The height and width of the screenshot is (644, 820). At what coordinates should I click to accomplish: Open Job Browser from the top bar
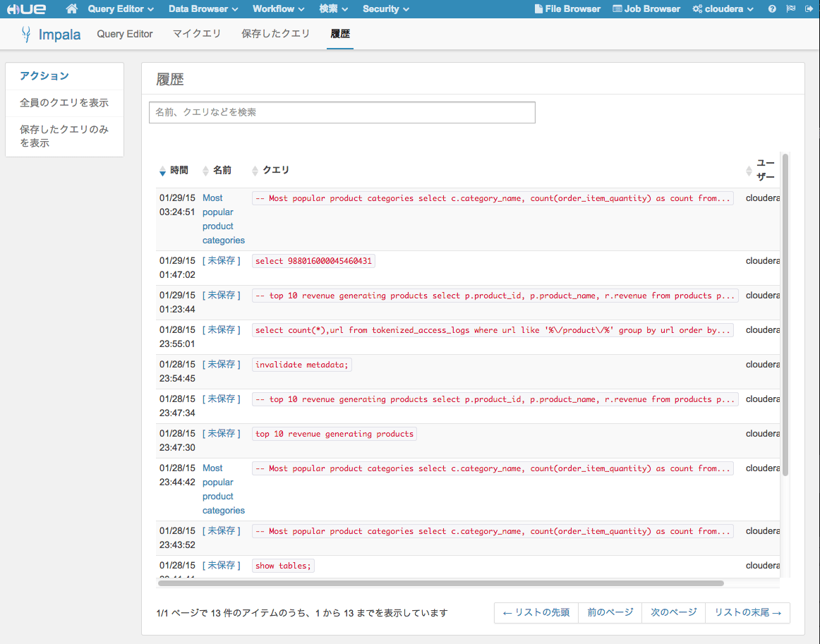click(x=646, y=9)
